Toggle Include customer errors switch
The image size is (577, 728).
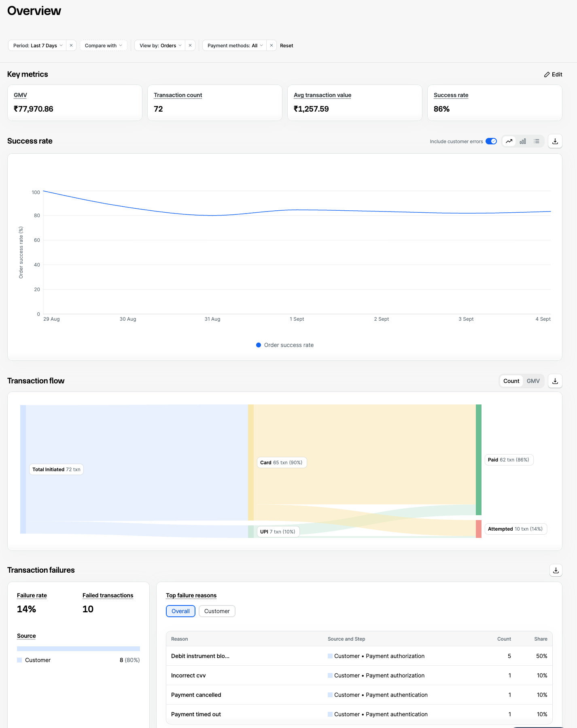click(x=491, y=141)
